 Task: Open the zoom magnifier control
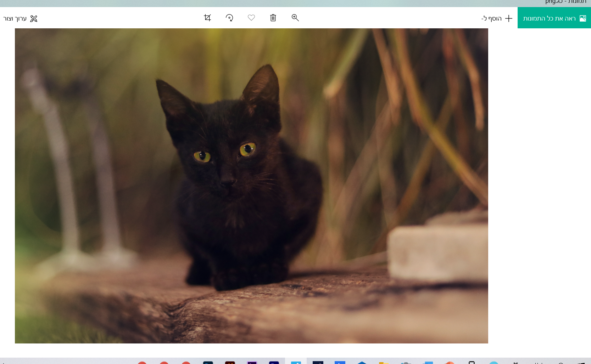(x=295, y=18)
